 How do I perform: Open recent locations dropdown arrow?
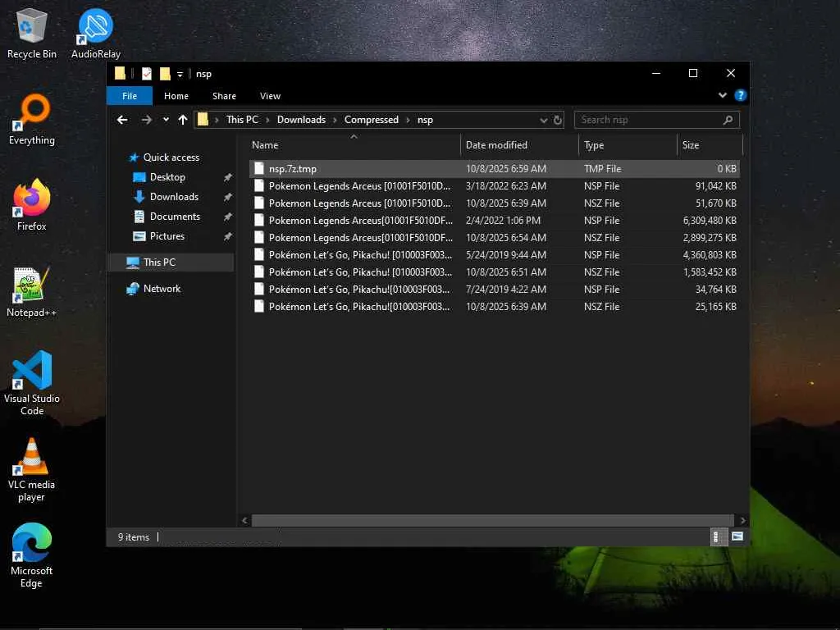(x=166, y=120)
